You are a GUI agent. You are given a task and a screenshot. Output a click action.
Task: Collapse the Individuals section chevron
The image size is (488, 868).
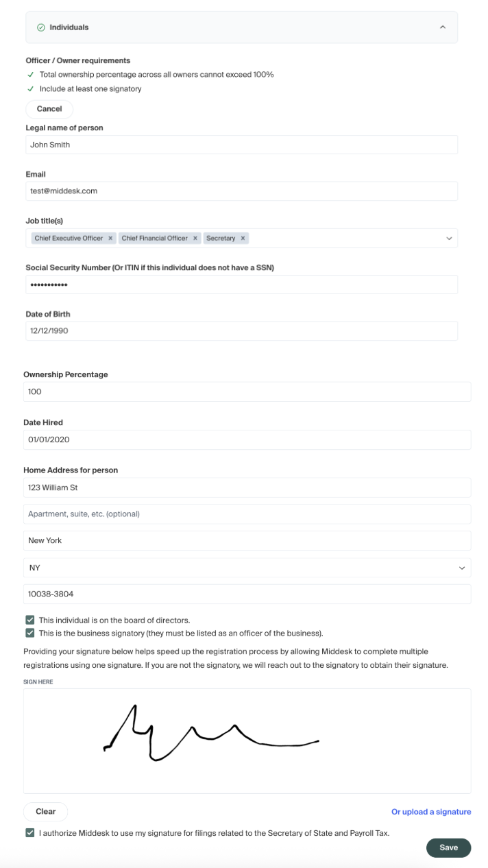tap(443, 27)
